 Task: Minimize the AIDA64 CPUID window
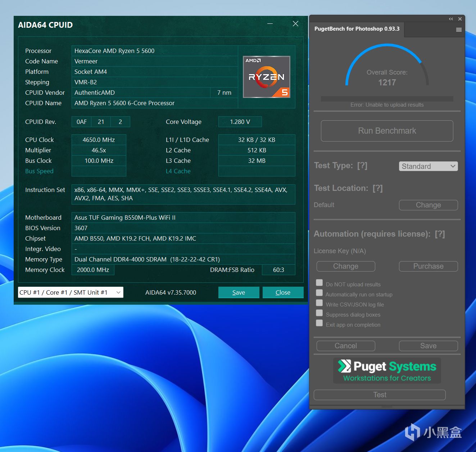270,24
